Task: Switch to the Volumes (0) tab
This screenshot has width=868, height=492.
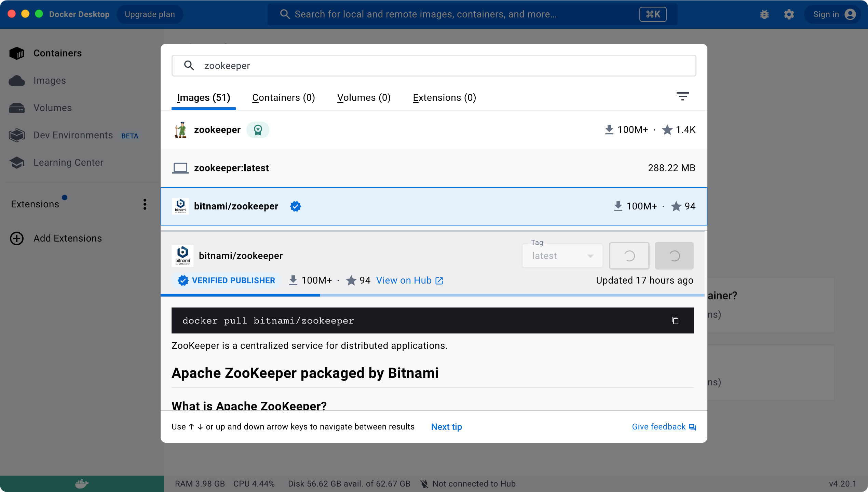Action: coord(364,98)
